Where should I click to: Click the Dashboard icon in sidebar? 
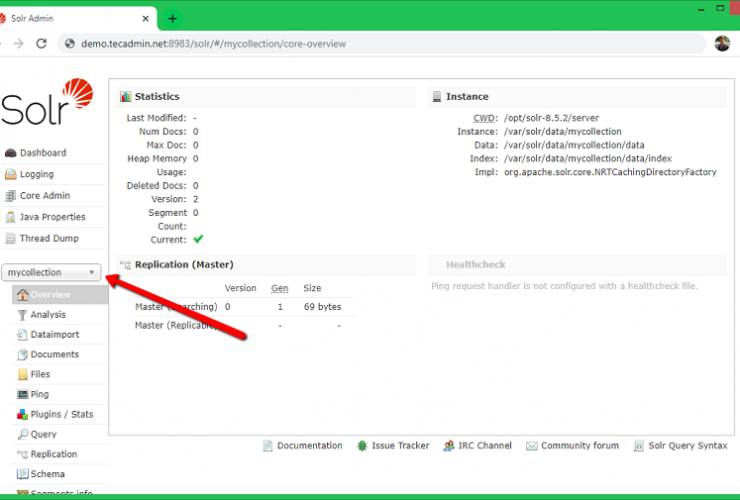pos(11,153)
